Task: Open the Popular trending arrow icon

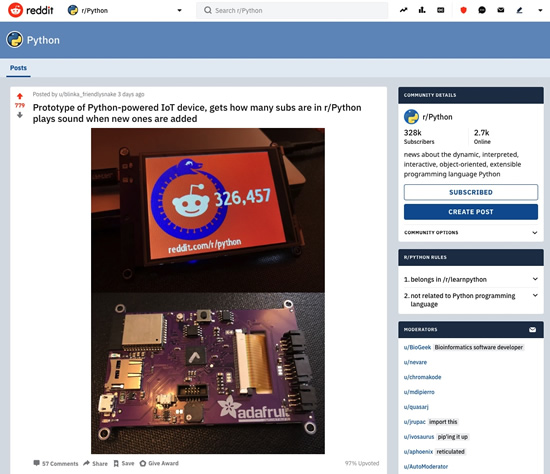Action: click(x=403, y=10)
